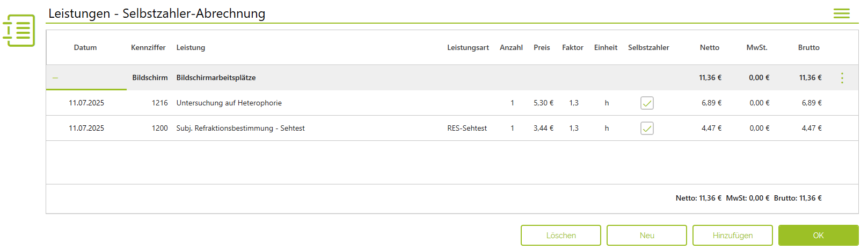Click the Leistungen list icon at top-left
Screen dimensions: 868x249
19,31
